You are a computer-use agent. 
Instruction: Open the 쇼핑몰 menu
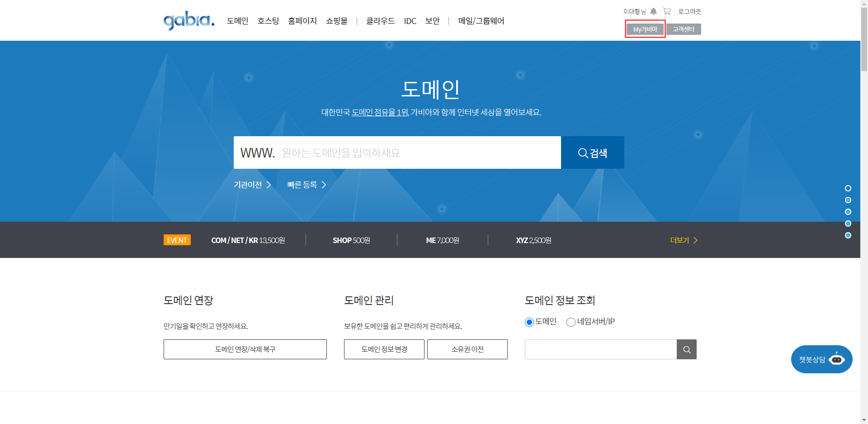coord(337,21)
